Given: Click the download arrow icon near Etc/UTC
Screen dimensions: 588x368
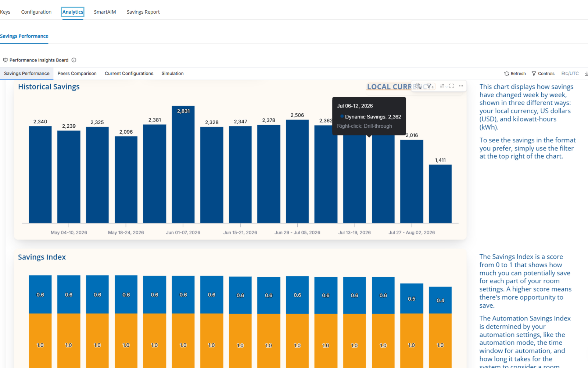Looking at the screenshot, I should click(586, 74).
